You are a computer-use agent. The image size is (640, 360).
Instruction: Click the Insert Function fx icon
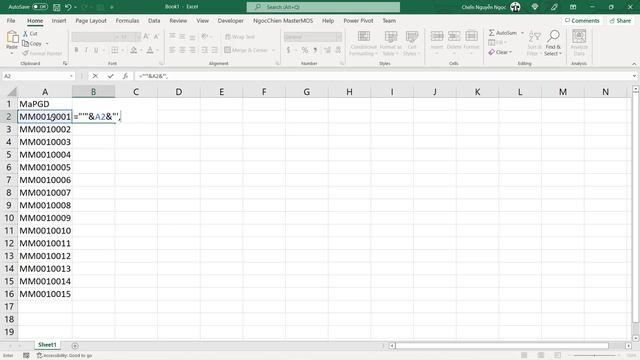(x=125, y=76)
